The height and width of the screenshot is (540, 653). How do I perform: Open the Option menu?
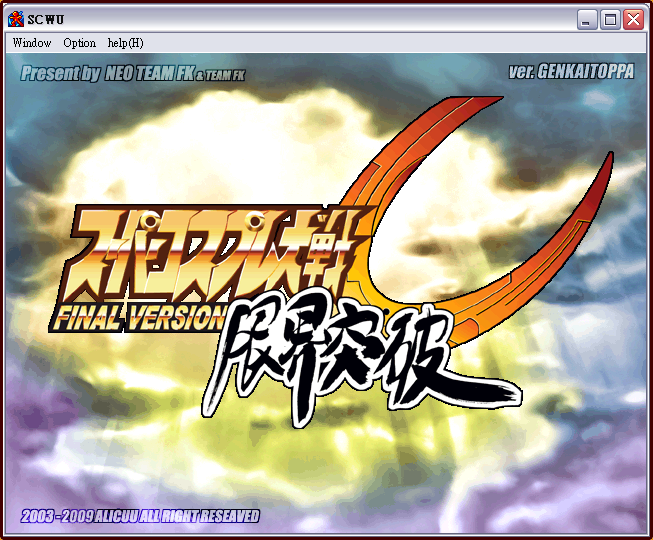80,43
